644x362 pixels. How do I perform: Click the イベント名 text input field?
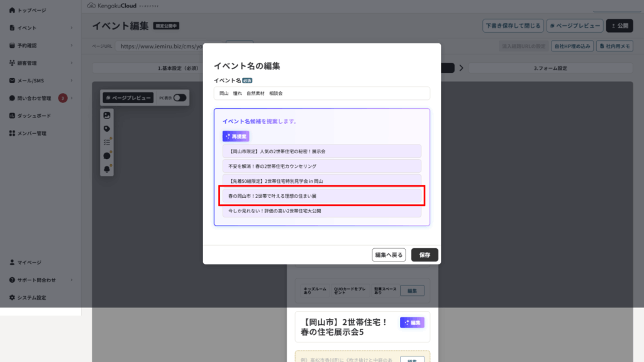click(322, 93)
